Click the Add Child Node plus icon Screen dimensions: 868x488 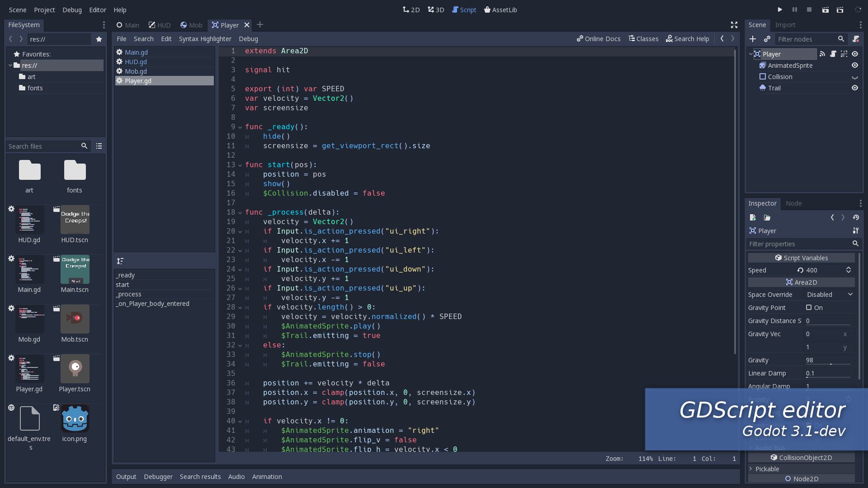click(753, 39)
